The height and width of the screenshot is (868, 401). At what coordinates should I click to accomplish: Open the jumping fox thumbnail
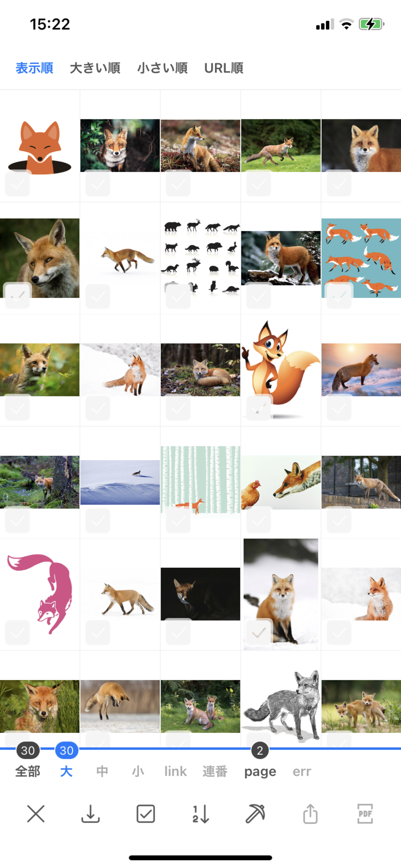pyautogui.click(x=120, y=706)
